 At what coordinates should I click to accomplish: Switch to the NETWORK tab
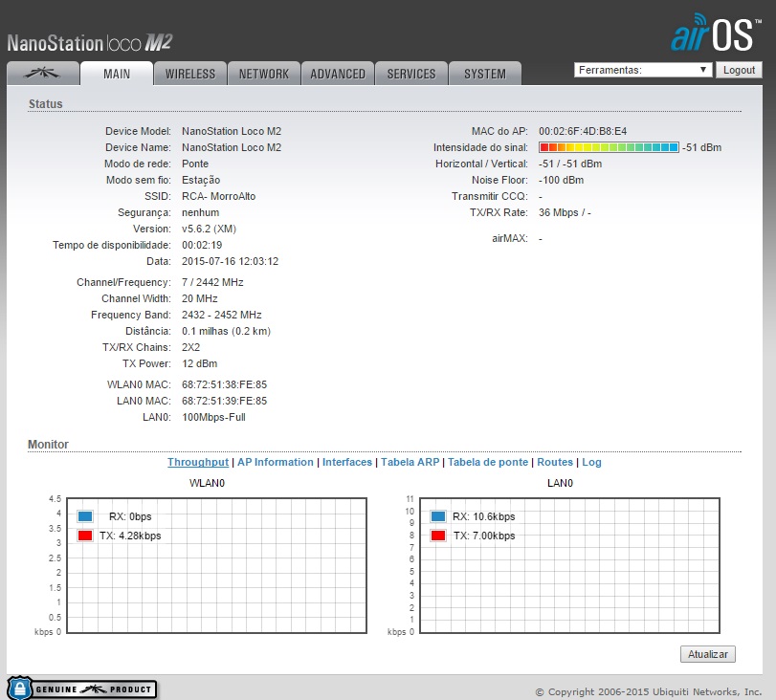(x=264, y=74)
